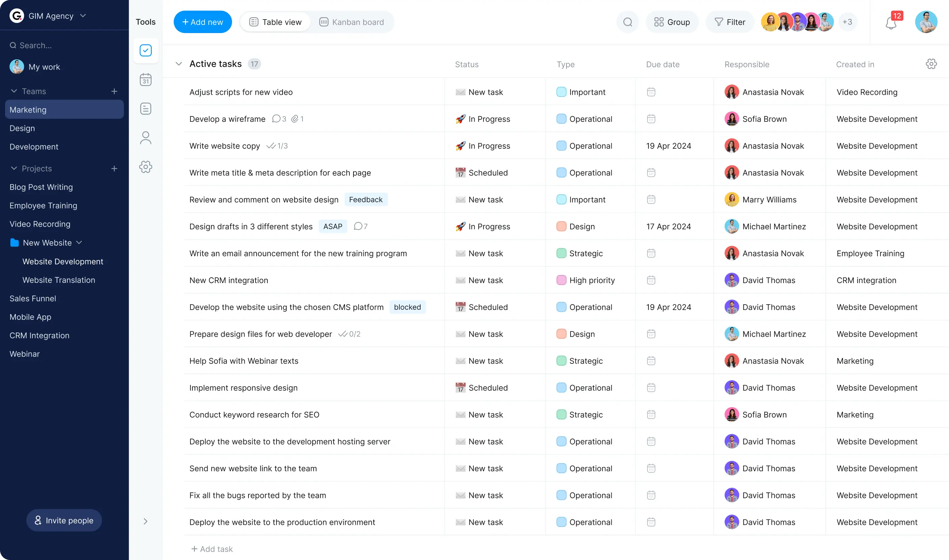Click the High priority color tag on New CRM integration

tap(561, 280)
